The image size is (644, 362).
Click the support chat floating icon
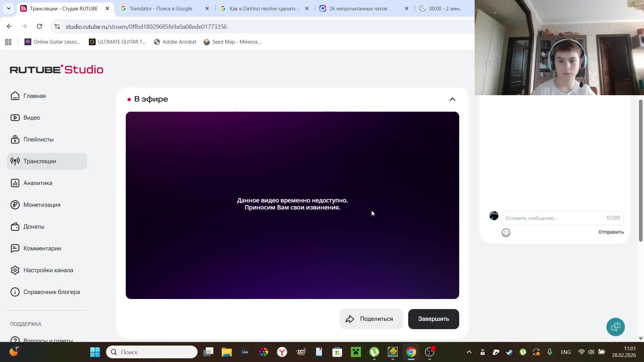click(x=615, y=327)
